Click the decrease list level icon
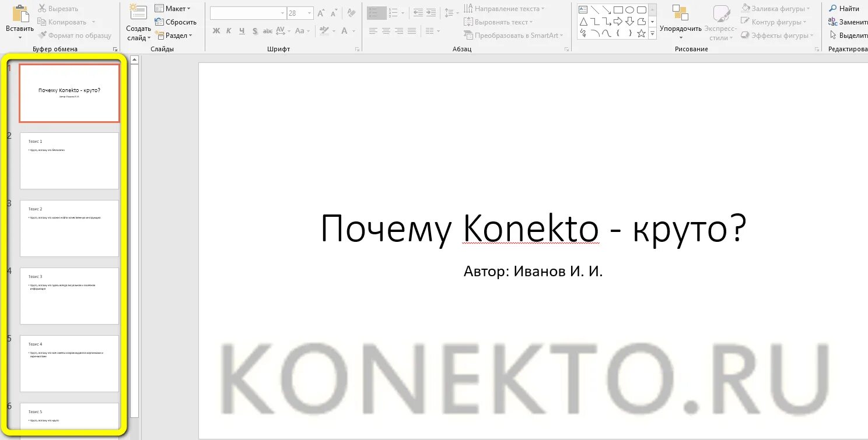The width and height of the screenshot is (868, 440). (418, 13)
